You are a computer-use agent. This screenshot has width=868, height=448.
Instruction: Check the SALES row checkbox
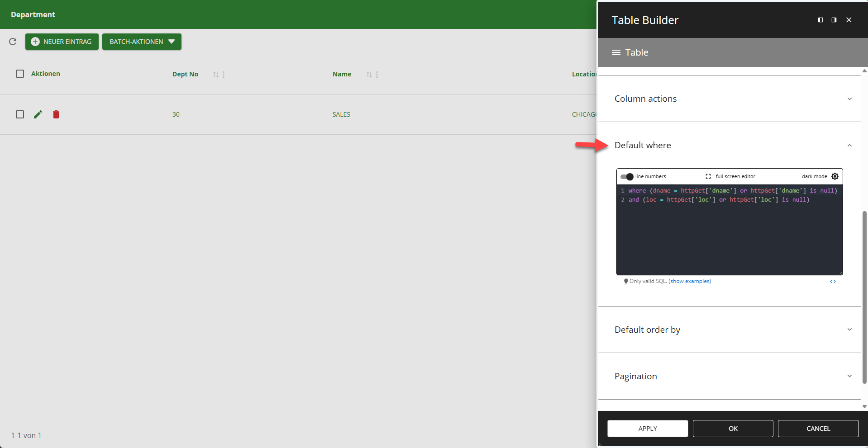click(x=20, y=114)
